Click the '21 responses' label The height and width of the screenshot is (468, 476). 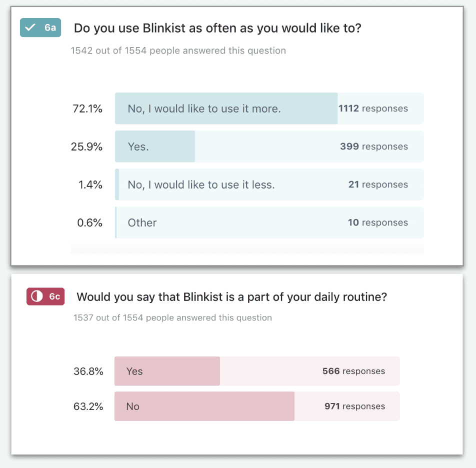(x=378, y=184)
